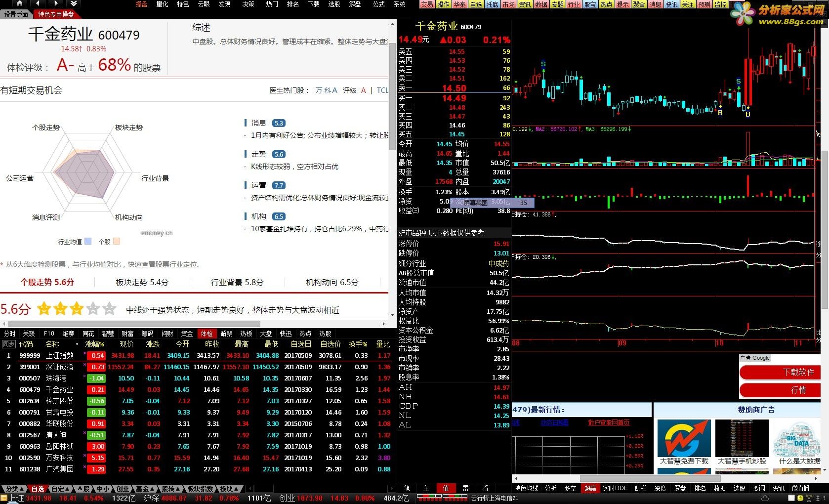Select the 筹码 tab above stock list

147,334
